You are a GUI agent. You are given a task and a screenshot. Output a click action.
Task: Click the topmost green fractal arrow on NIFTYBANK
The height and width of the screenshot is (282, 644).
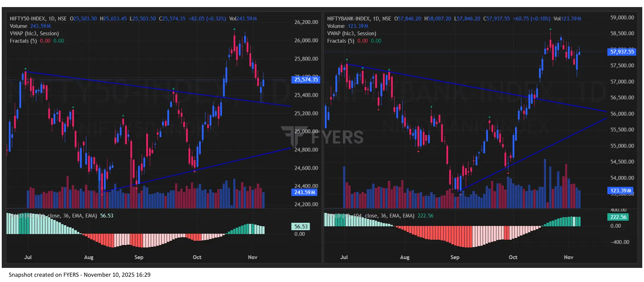(x=550, y=29)
